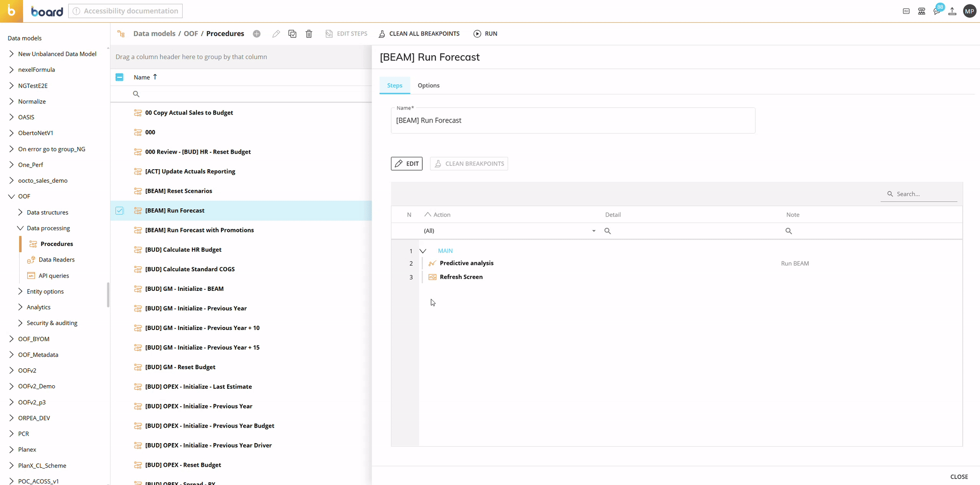Click CLEAN ALL BREAKPOINTS in toolbar
Viewport: 980px width, 485px height.
(x=419, y=34)
